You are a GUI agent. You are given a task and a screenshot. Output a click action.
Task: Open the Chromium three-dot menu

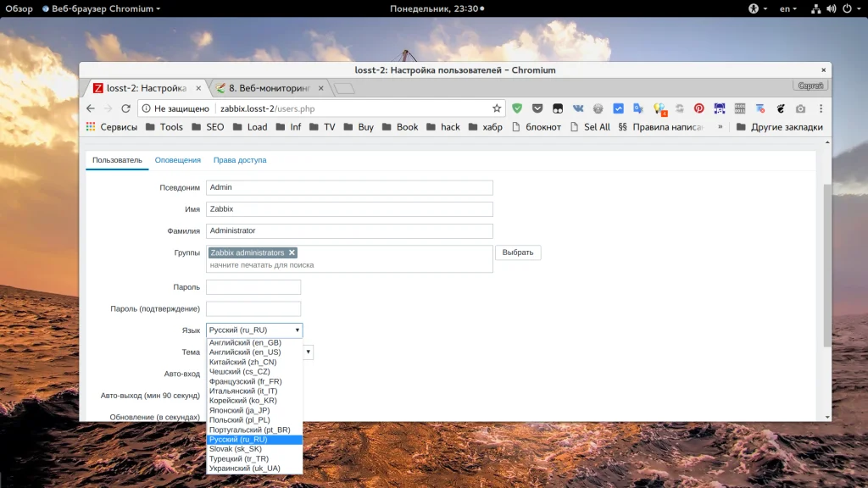coord(820,108)
